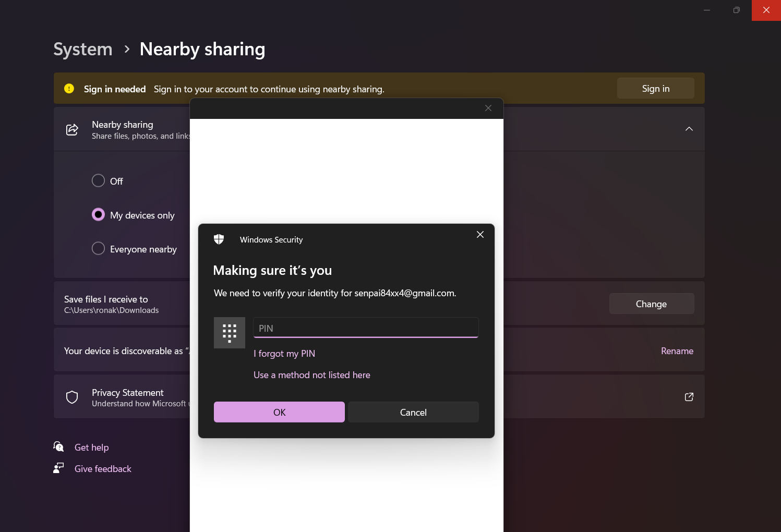Go back to System breadcrumb

pyautogui.click(x=83, y=49)
